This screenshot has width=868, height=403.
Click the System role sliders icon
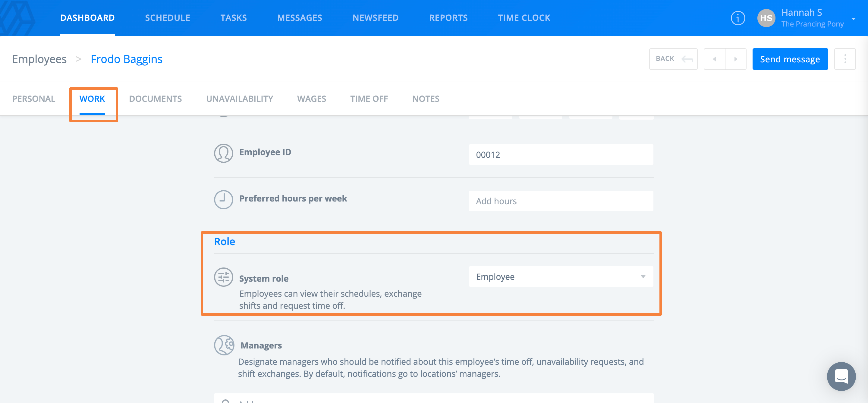223,277
